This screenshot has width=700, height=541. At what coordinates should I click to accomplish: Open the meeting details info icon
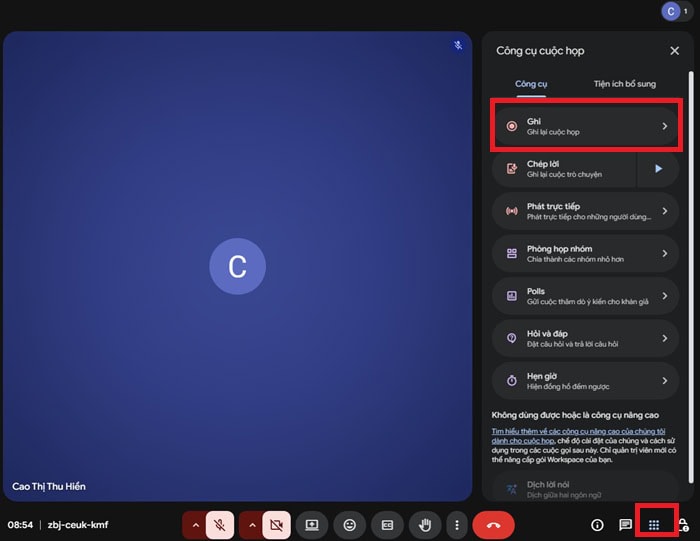pyautogui.click(x=598, y=524)
